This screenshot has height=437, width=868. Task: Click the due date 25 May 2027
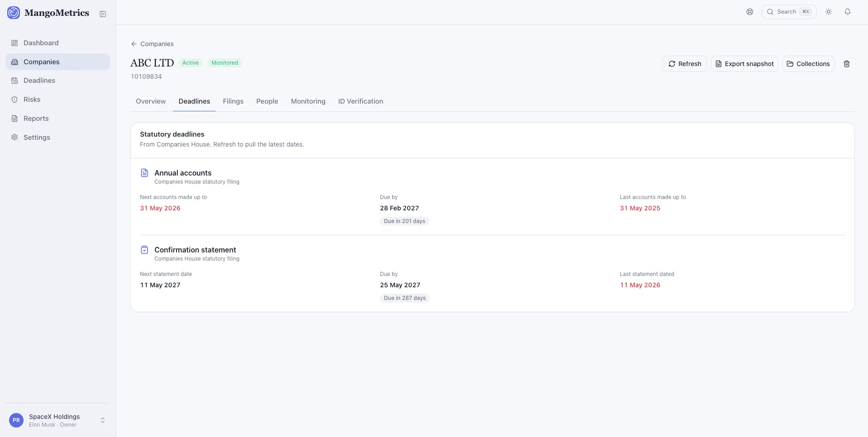click(400, 285)
